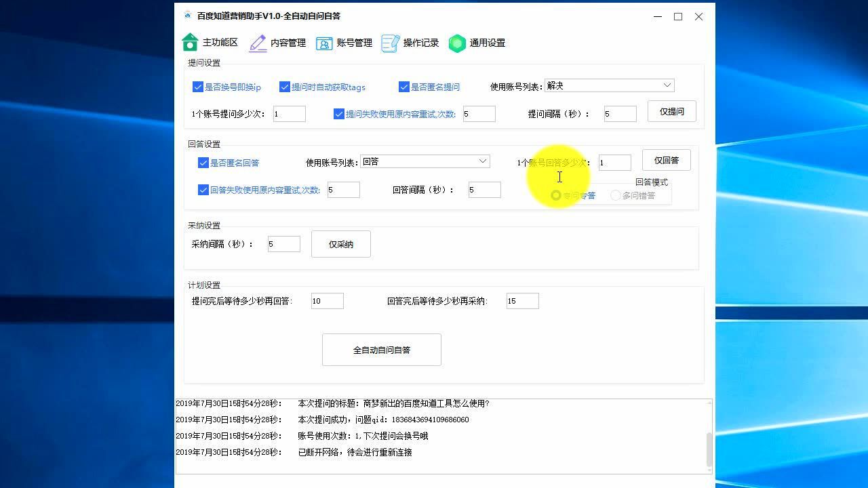Open the 提问 account list dropdown showing 解决

[609, 85]
